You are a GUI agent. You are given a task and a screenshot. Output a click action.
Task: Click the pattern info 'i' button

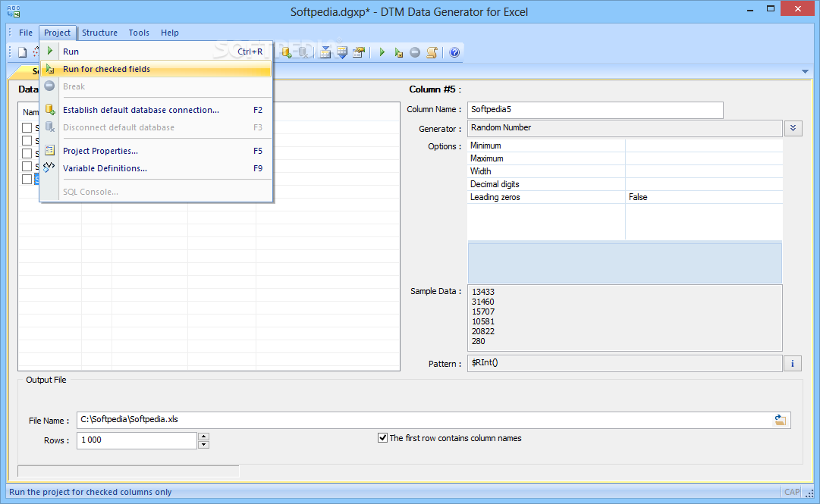click(792, 364)
